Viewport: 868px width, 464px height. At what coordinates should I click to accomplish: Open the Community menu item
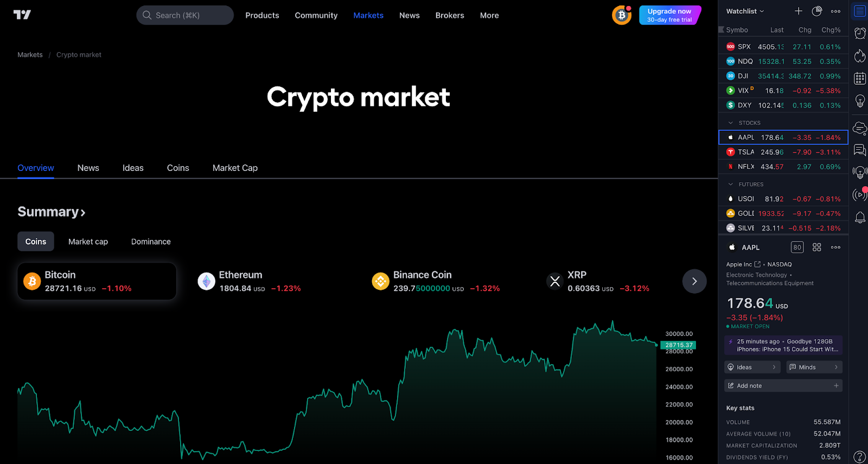pos(316,15)
